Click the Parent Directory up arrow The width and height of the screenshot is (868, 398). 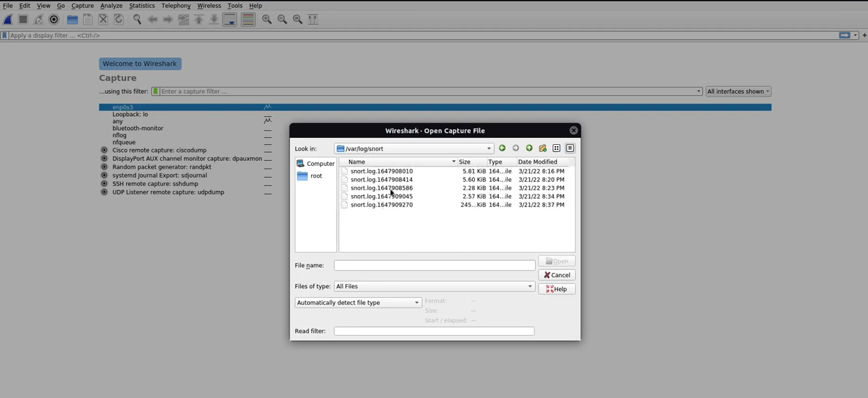529,148
